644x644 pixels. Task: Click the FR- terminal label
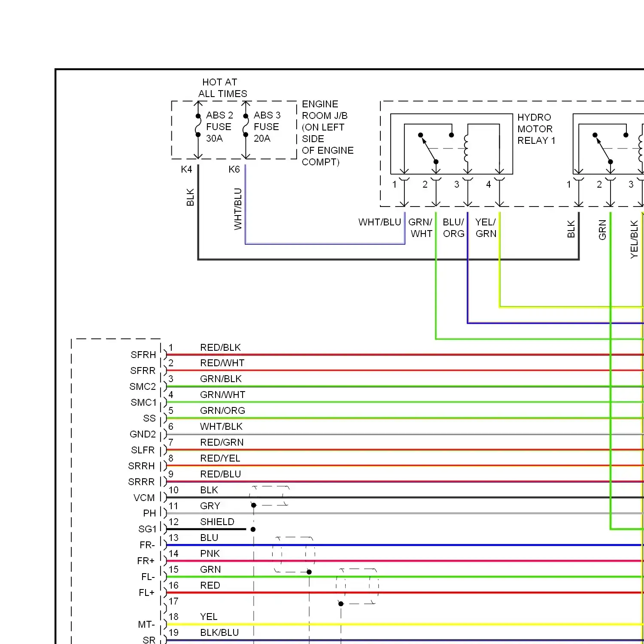click(x=147, y=545)
